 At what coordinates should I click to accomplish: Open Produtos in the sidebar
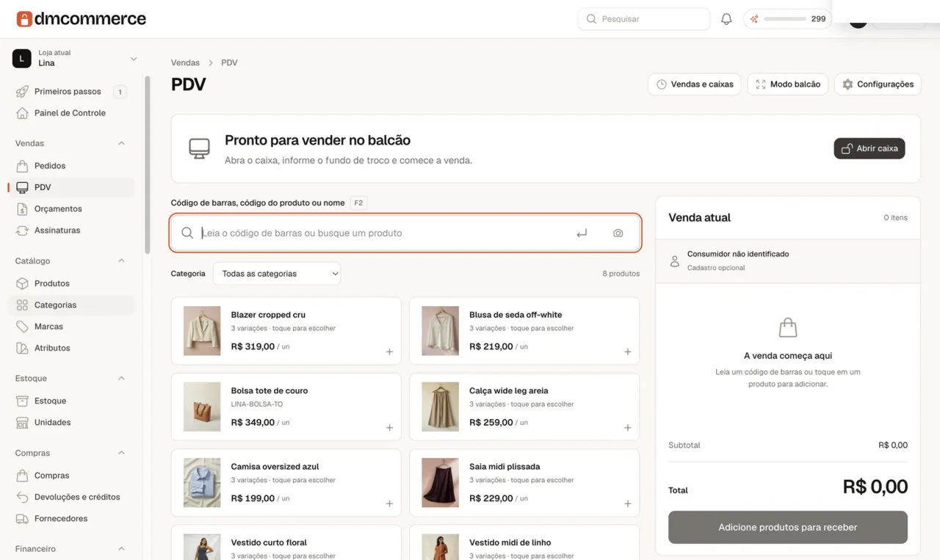[72, 283]
